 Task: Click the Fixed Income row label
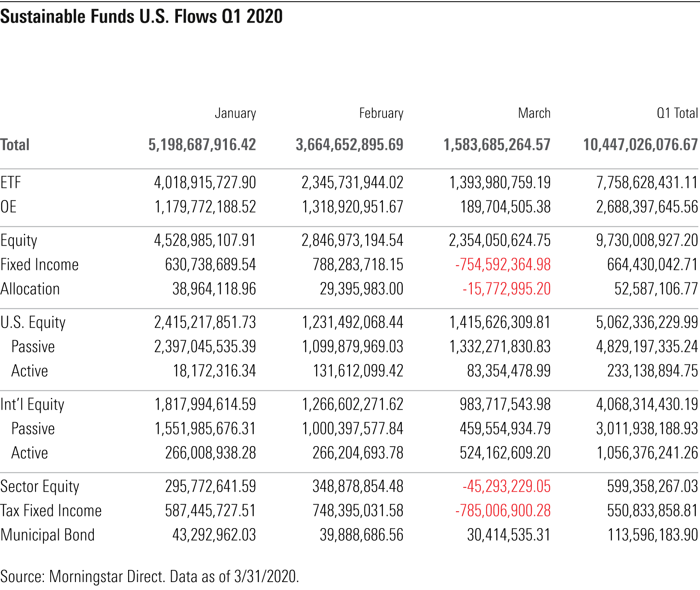click(40, 264)
